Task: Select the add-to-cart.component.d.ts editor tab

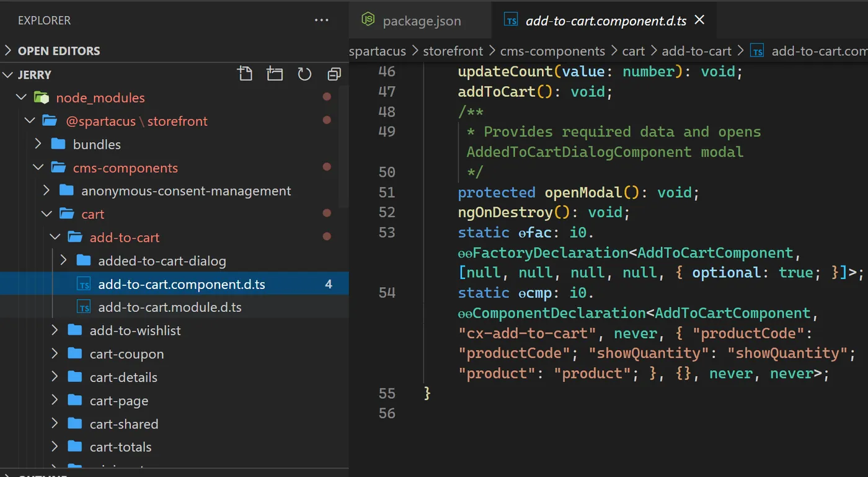Action: (x=606, y=20)
